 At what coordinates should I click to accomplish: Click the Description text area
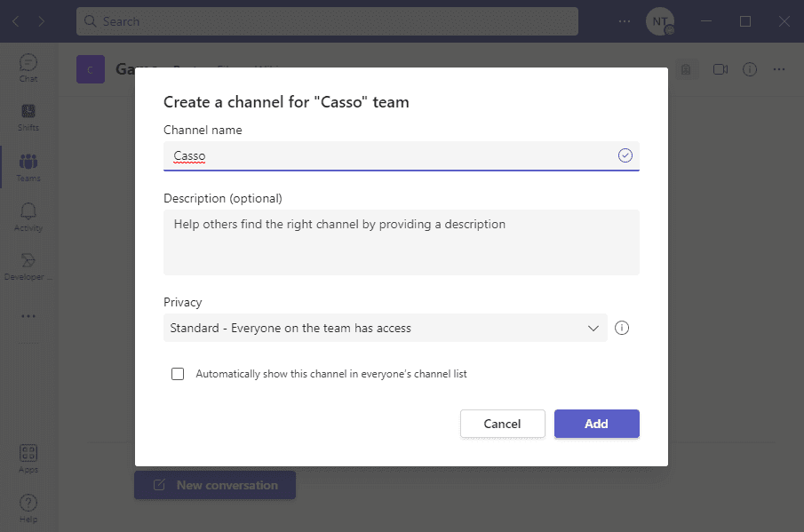click(x=401, y=242)
